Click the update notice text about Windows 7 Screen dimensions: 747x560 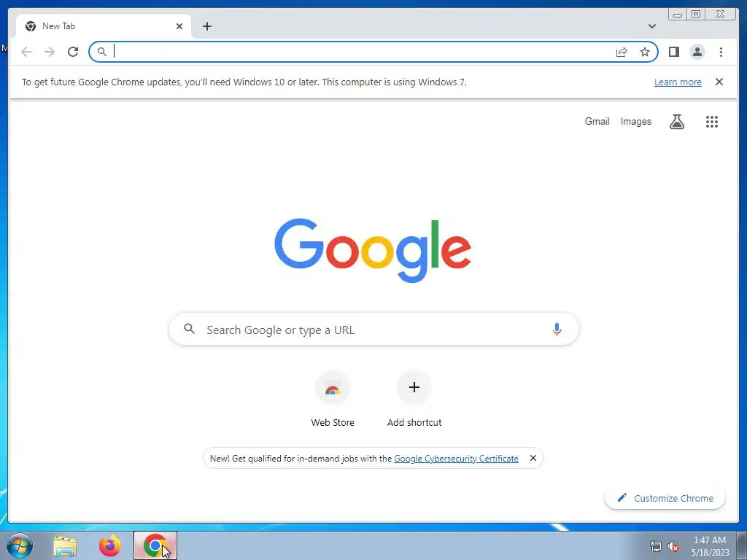click(244, 82)
